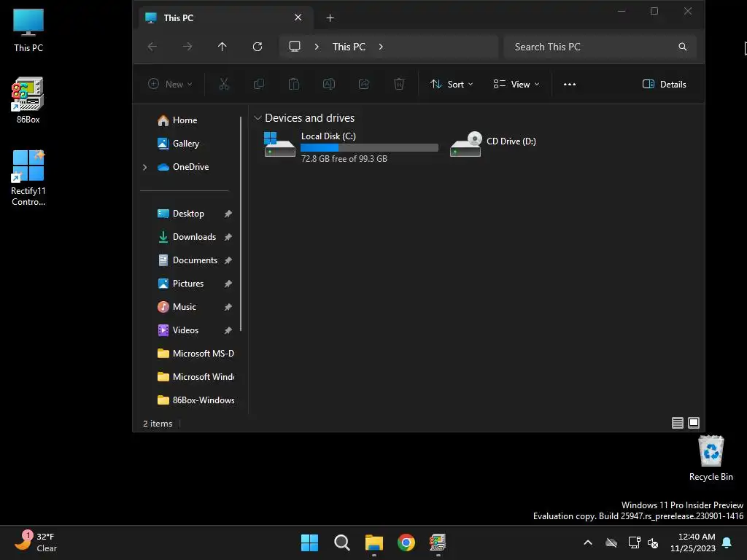Open the clock and date flyout
This screenshot has height=560, width=747.
coord(693,542)
